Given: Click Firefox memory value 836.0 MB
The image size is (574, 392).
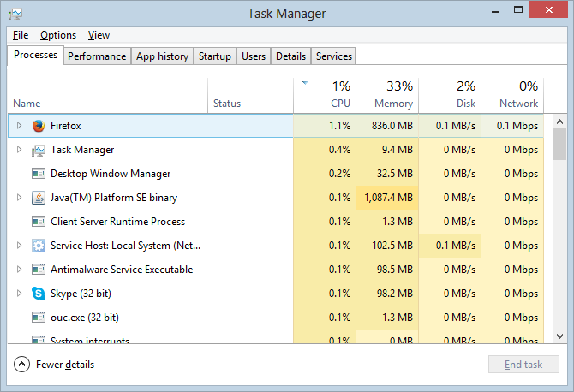Looking at the screenshot, I should pyautogui.click(x=392, y=126).
